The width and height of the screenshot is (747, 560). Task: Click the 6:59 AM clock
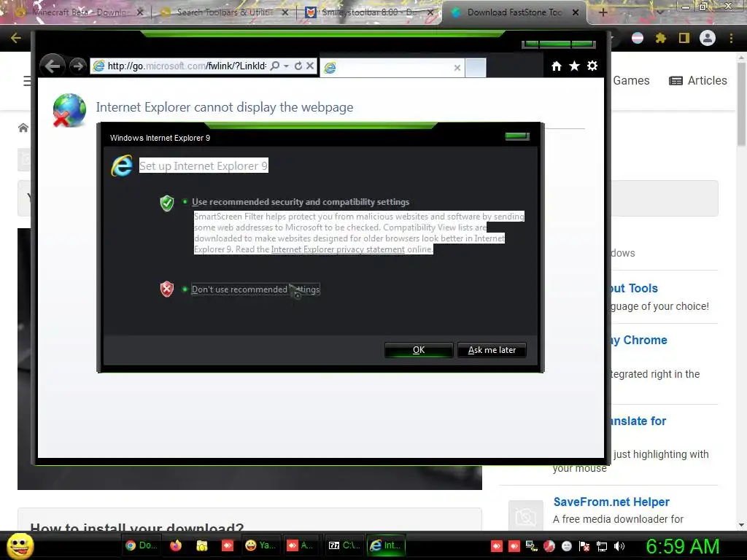[683, 546]
